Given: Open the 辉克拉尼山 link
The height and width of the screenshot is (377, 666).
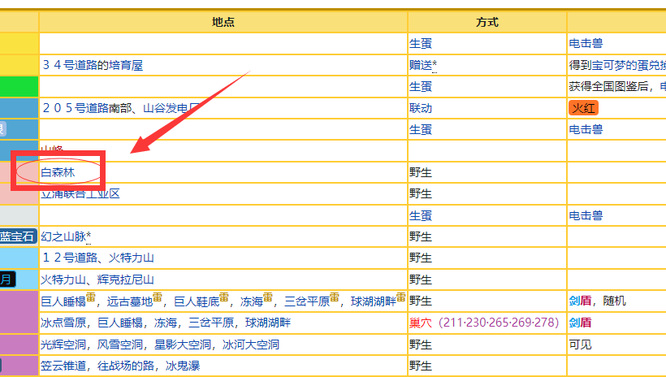Looking at the screenshot, I should [x=126, y=280].
